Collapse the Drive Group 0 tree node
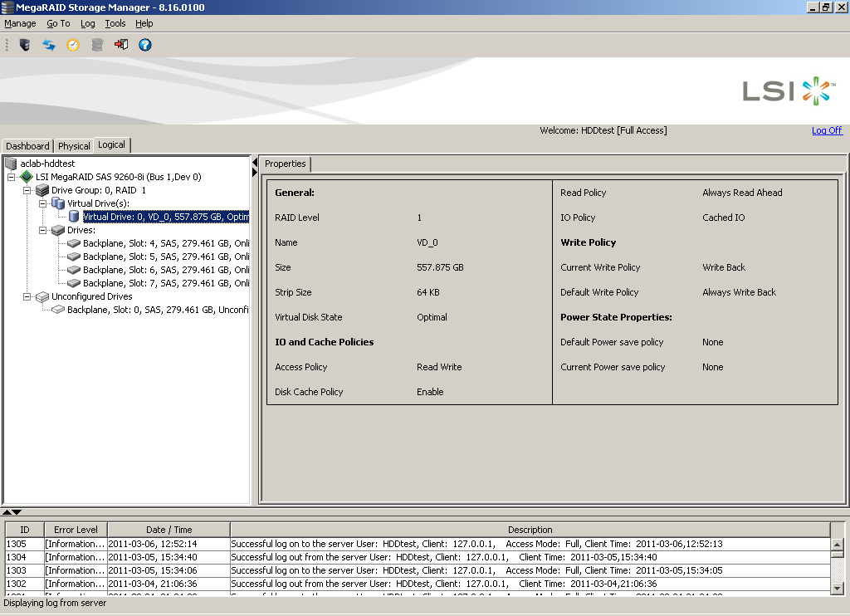The image size is (850, 616). [27, 190]
